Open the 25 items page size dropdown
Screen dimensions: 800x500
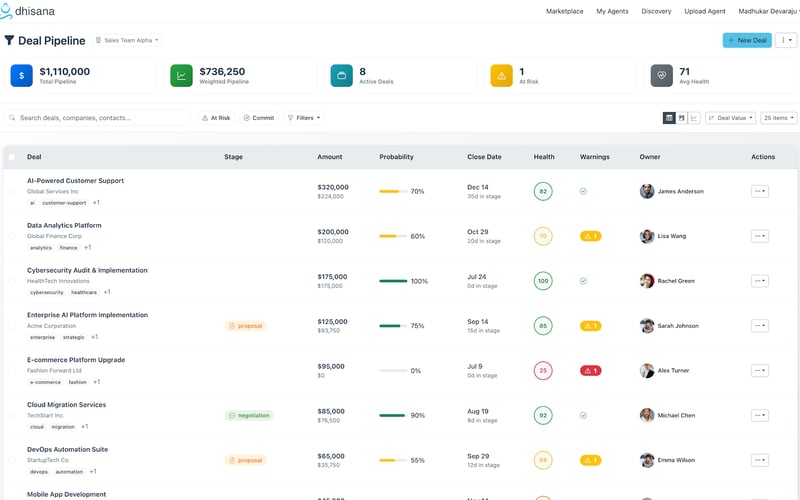[x=779, y=118]
